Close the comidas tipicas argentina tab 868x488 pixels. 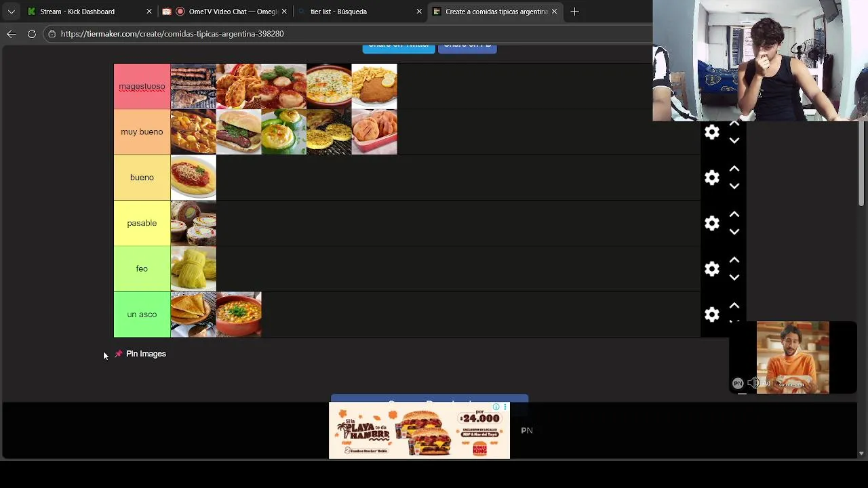click(554, 12)
